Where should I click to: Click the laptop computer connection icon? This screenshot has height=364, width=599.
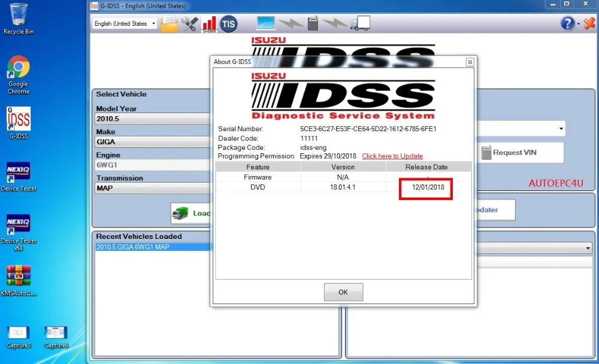[266, 23]
